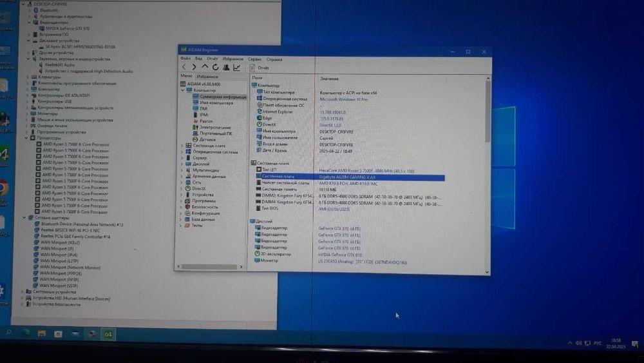The width and height of the screenshot is (644, 363).
Task: Collapse Сетевые адаптеры in Device Manager
Action: point(24,217)
